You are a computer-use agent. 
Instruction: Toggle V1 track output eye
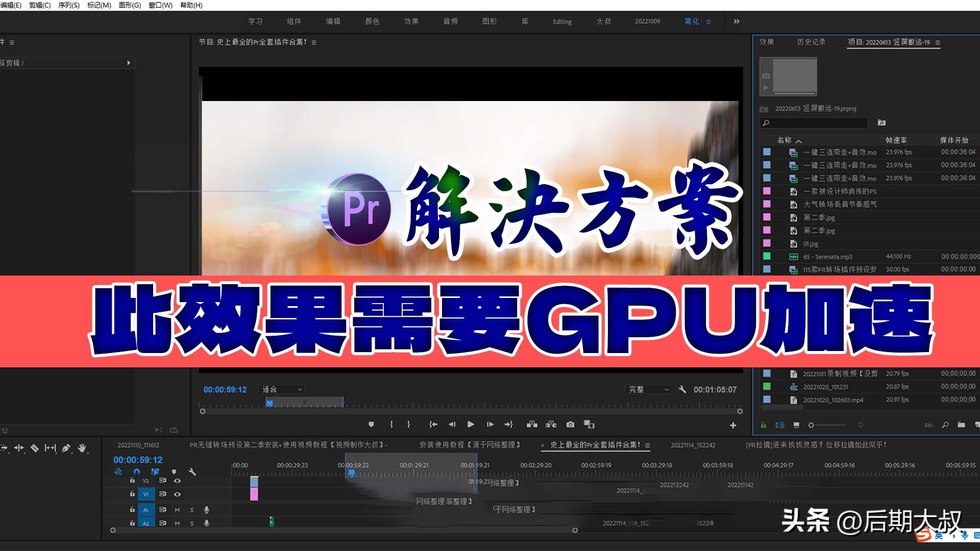click(177, 494)
